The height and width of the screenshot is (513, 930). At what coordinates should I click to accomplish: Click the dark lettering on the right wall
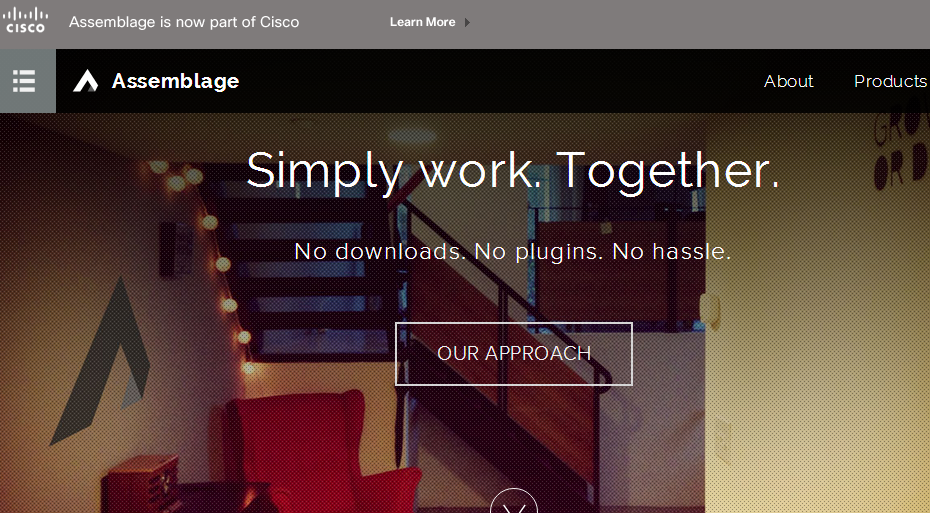(x=900, y=151)
